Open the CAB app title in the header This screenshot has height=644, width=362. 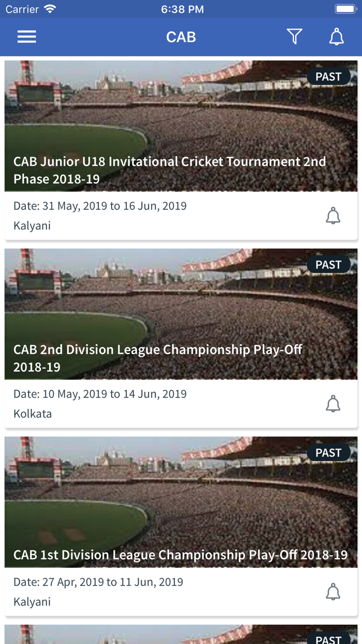[181, 37]
